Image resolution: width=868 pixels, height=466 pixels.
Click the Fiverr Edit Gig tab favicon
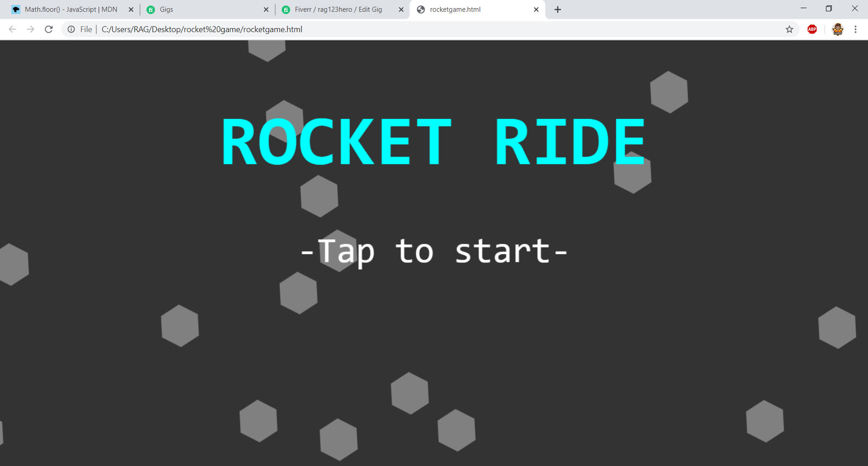pyautogui.click(x=286, y=10)
